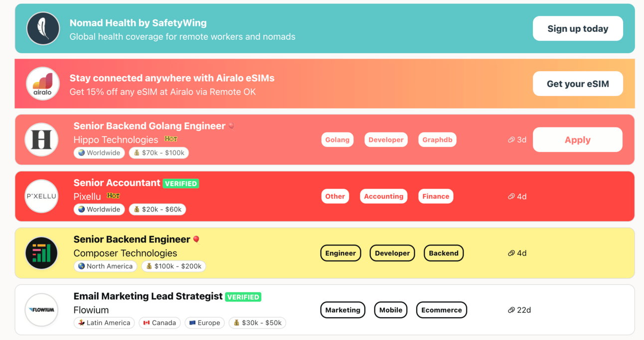
Task: Open Pixellu company name
Action: click(x=87, y=197)
